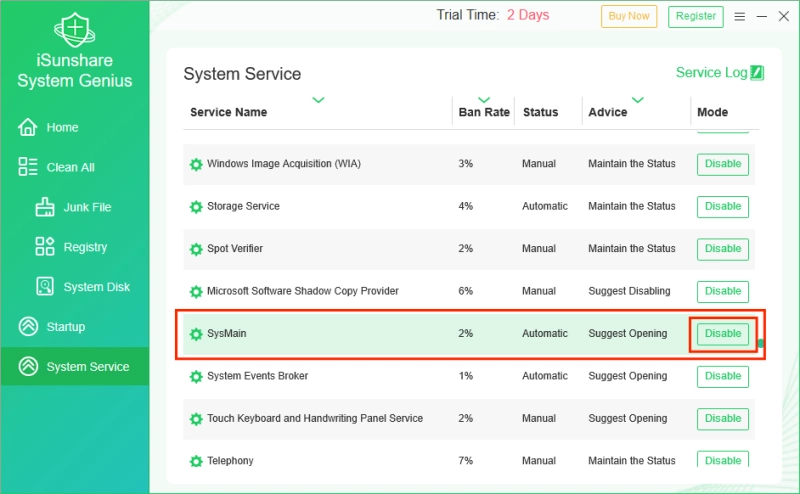Screen dimensions: 800x494
Task: Expand the sort chevron above Service Name
Action: click(x=318, y=100)
